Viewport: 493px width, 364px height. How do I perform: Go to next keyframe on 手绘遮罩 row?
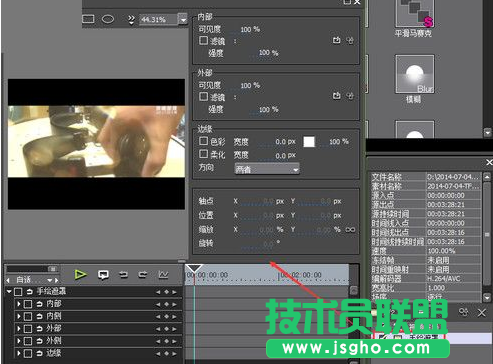pyautogui.click(x=174, y=292)
